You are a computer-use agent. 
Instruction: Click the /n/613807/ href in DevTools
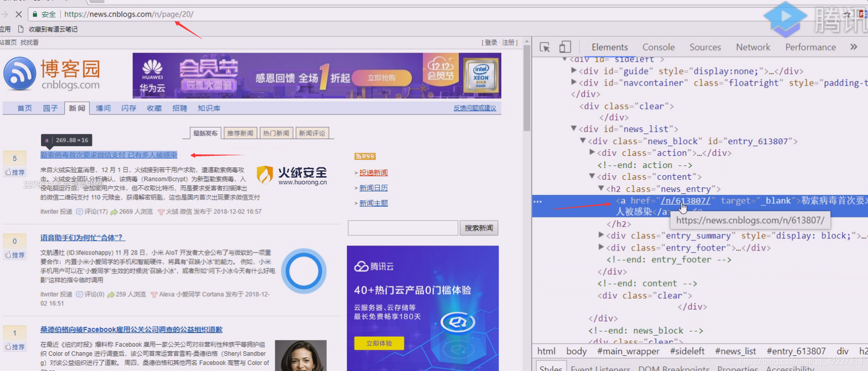pyautogui.click(x=685, y=200)
